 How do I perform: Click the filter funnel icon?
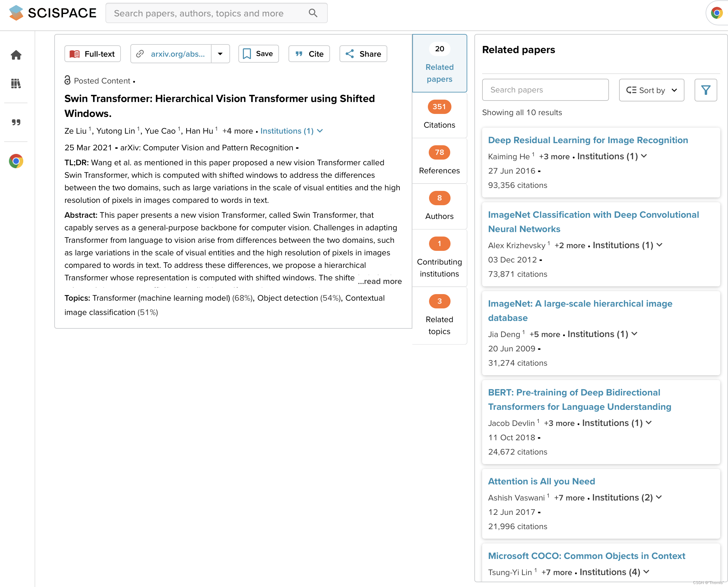[x=706, y=90]
